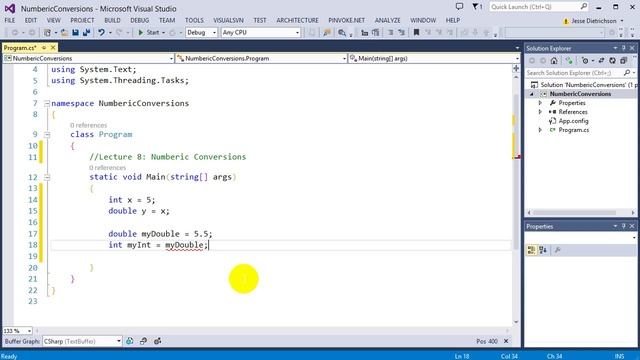Click the Alphabetical sort icon in Properties
The width and height of the screenshot is (640, 360).
[543, 250]
